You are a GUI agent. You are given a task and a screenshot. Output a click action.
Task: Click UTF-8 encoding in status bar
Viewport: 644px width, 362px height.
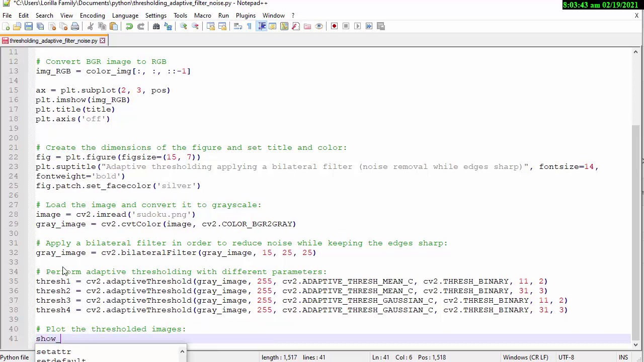click(566, 357)
